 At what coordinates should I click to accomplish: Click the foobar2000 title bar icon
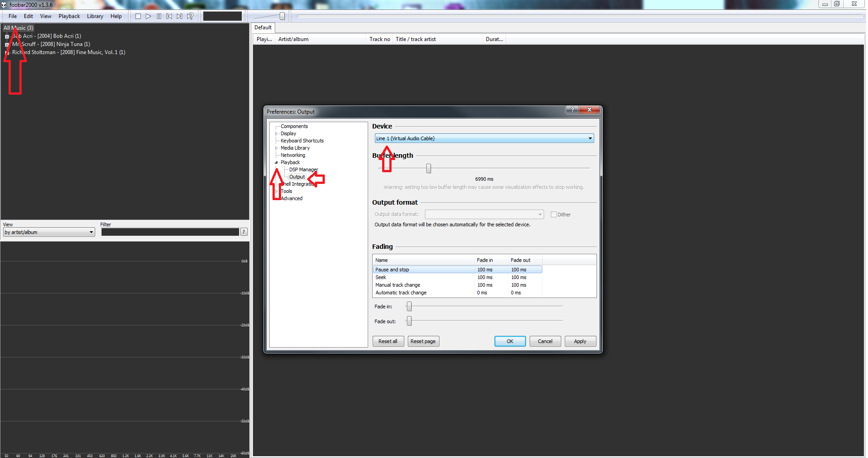4,5
